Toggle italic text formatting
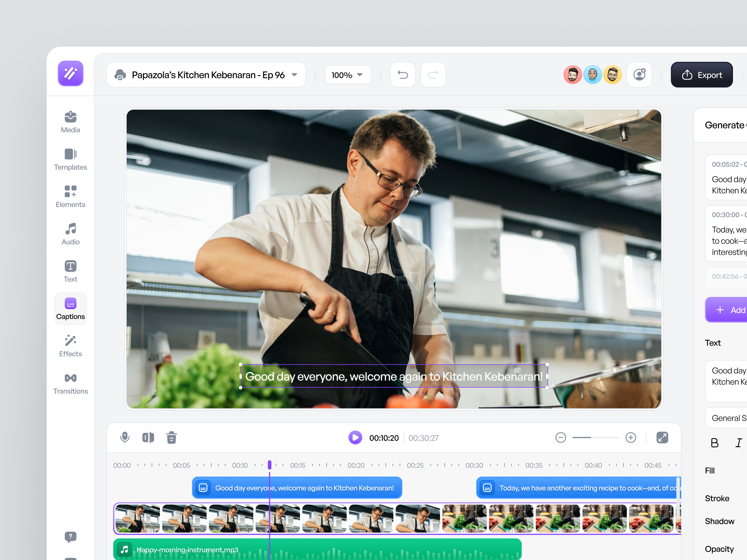 [739, 442]
